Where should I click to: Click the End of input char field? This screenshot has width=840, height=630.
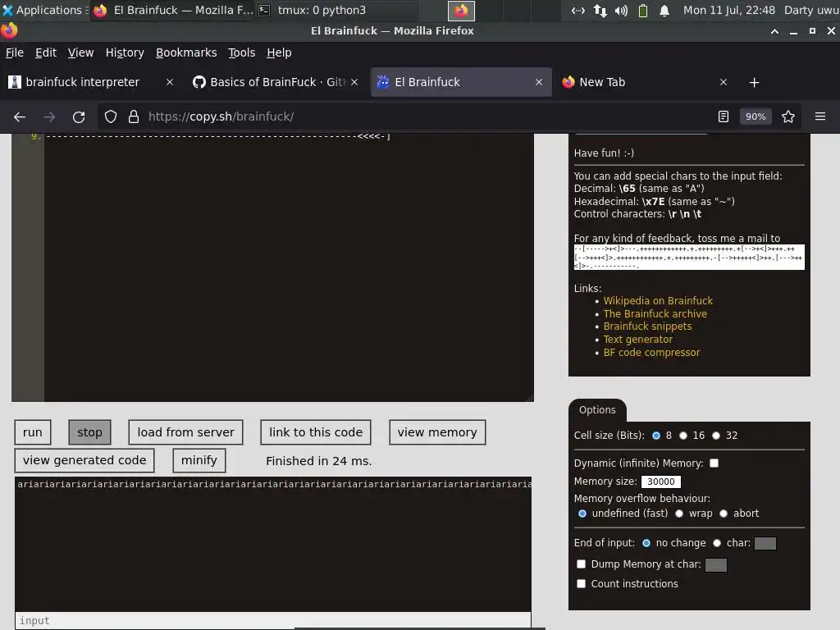point(765,544)
